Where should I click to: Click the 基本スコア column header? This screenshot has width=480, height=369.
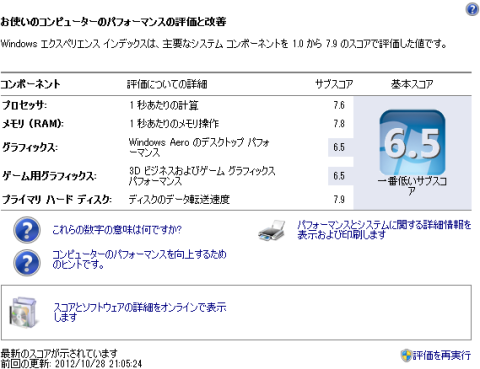pos(412,84)
